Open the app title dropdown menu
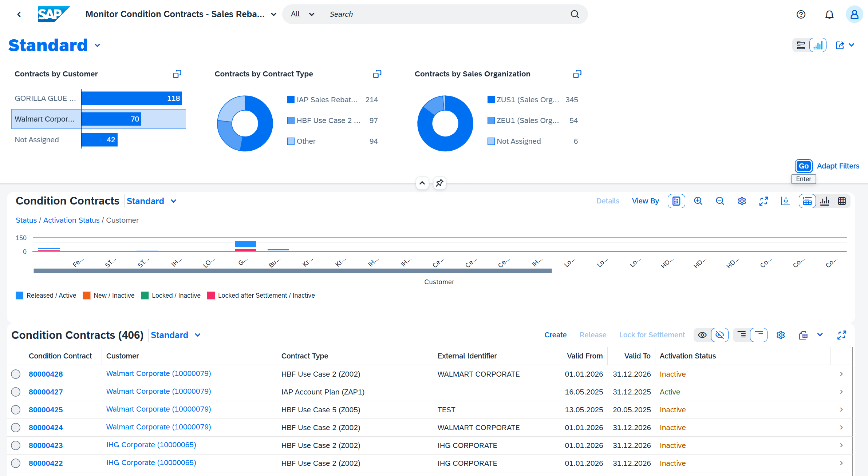Screen dimensions: 868x476 [x=273, y=15]
